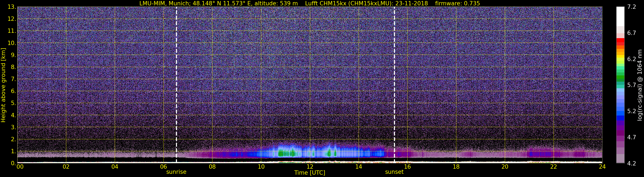Click the colorbar tick value 6.7
Image resolution: width=644 pixels, height=177 pixels.
coord(632,33)
